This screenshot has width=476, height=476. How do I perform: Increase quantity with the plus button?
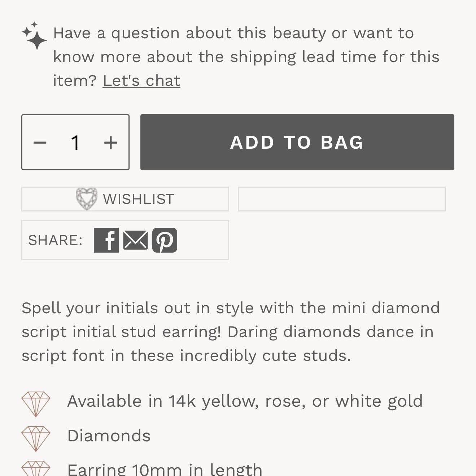tap(110, 143)
